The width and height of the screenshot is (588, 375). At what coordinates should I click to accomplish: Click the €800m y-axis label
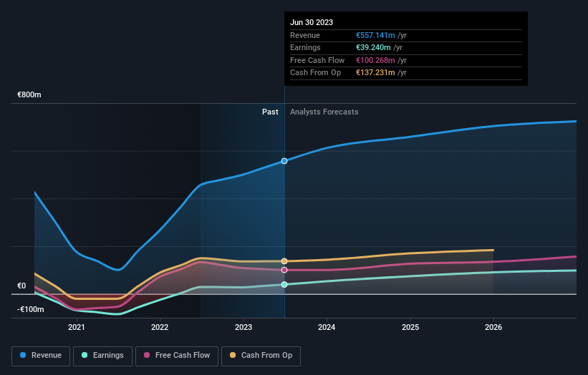(29, 94)
